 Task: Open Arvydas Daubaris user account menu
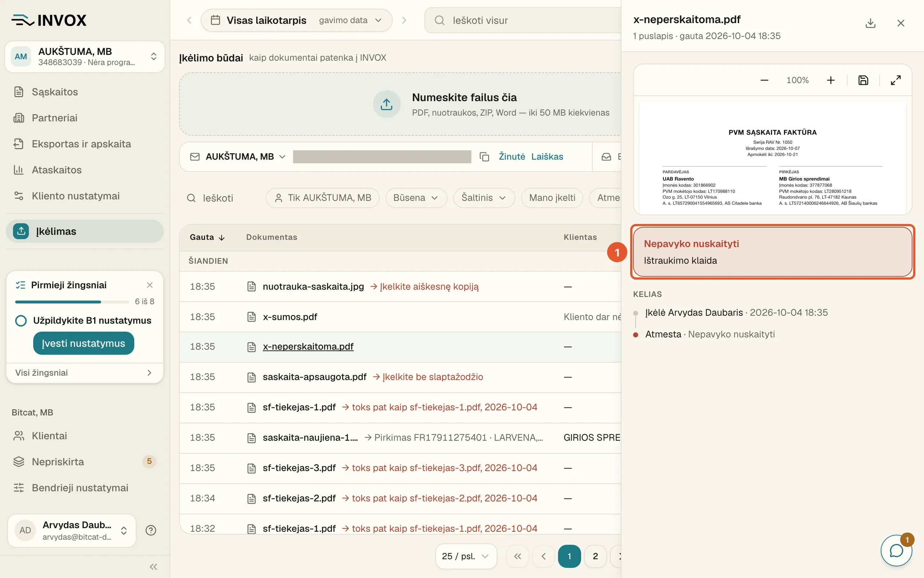point(72,530)
